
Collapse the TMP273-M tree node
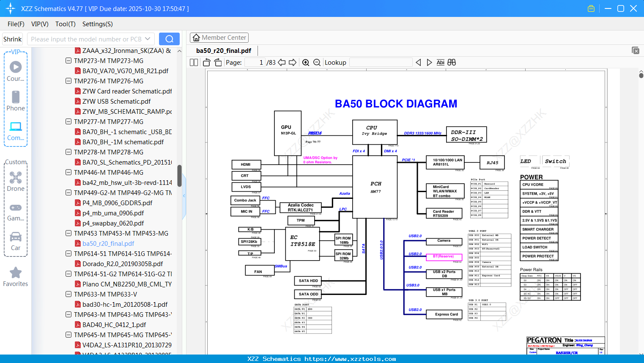point(69,60)
